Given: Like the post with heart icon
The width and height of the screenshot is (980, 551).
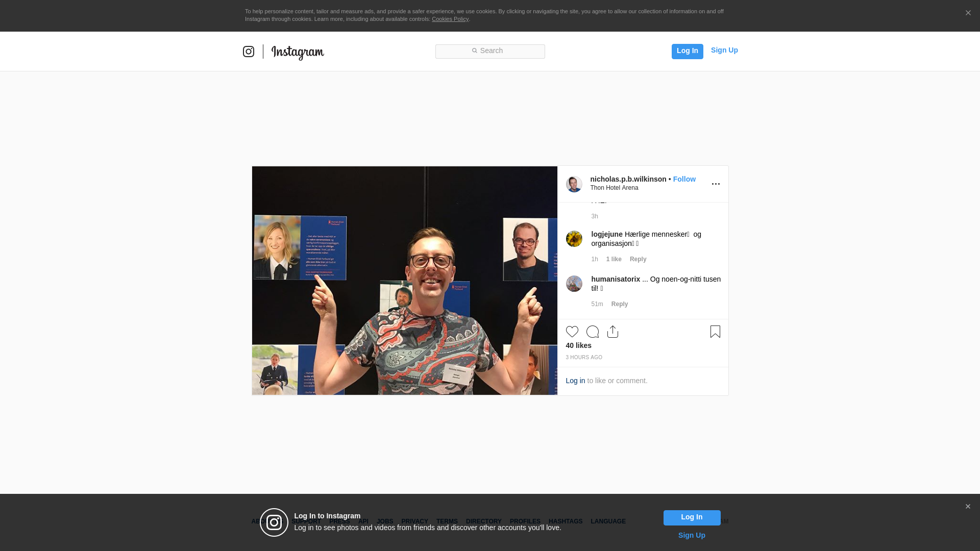Looking at the screenshot, I should click(572, 332).
